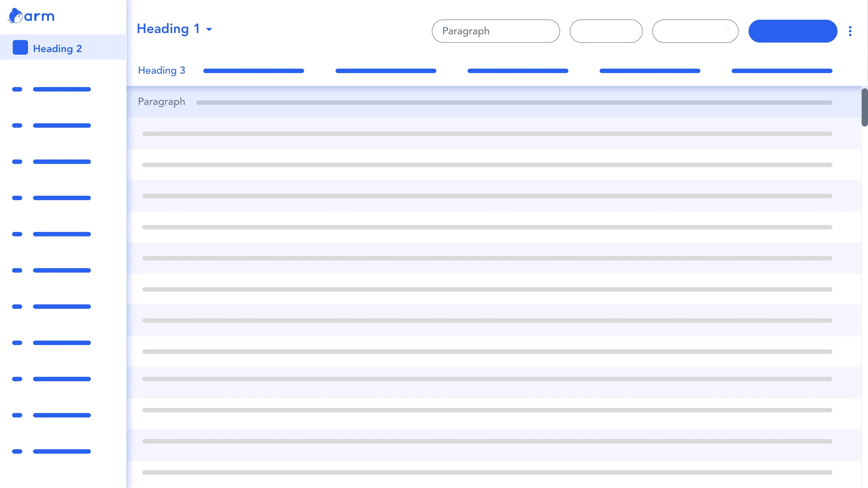The width and height of the screenshot is (868, 488).
Task: Expand the Heading 1 dropdown arrow
Action: tap(209, 29)
